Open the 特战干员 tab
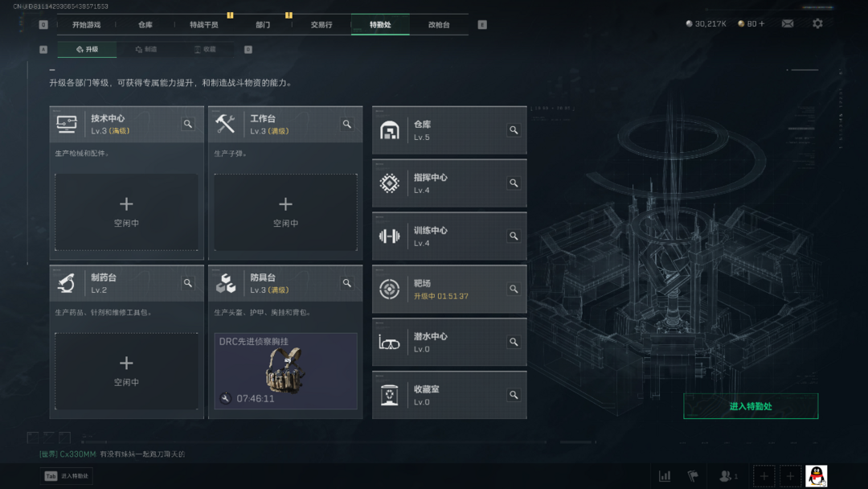Image resolution: width=868 pixels, height=489 pixels. tap(203, 24)
